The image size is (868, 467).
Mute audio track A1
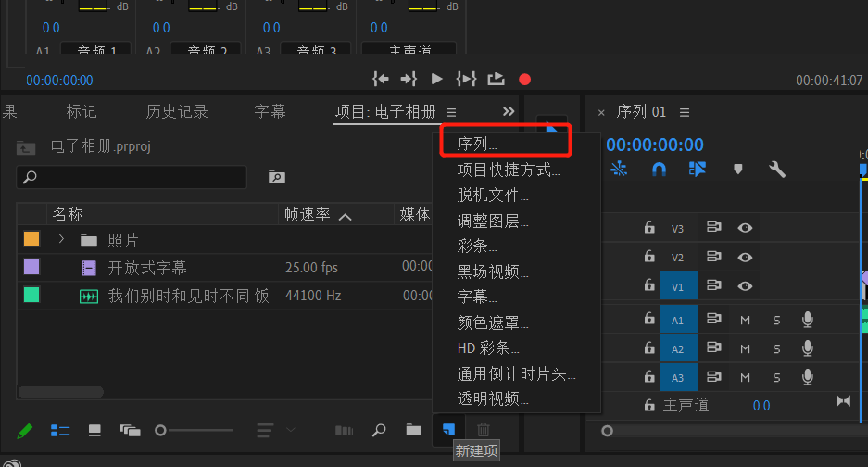click(x=745, y=320)
